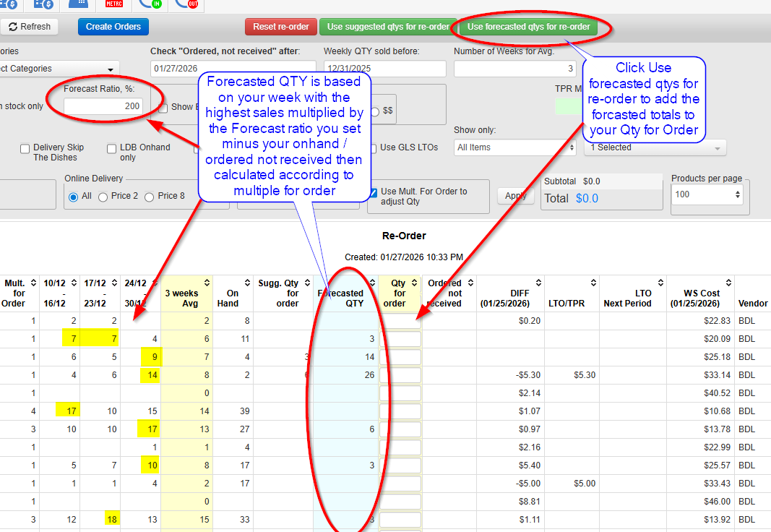Click Qty for order box in $13.78 row
The height and width of the screenshot is (532, 771).
tap(400, 429)
